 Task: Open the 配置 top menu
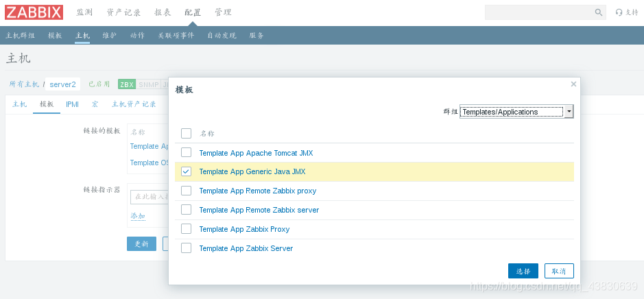point(193,12)
